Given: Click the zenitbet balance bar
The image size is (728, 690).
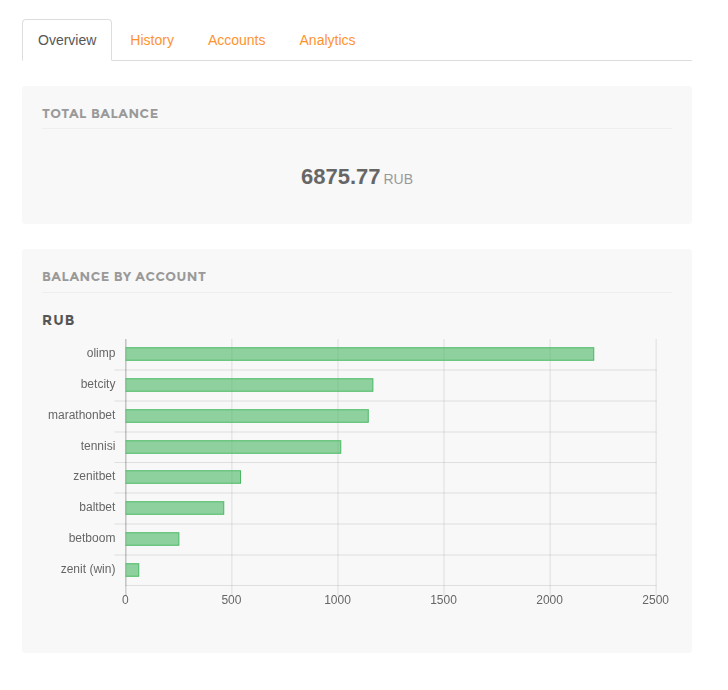Looking at the screenshot, I should pos(183,477).
